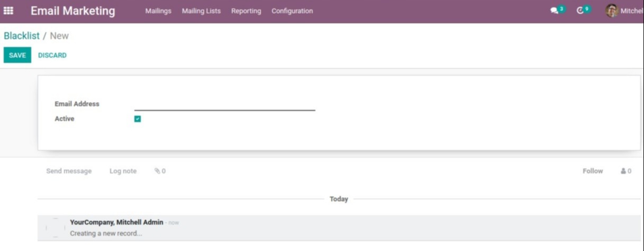
Task: Click Send message in the chatter
Action: (x=69, y=171)
